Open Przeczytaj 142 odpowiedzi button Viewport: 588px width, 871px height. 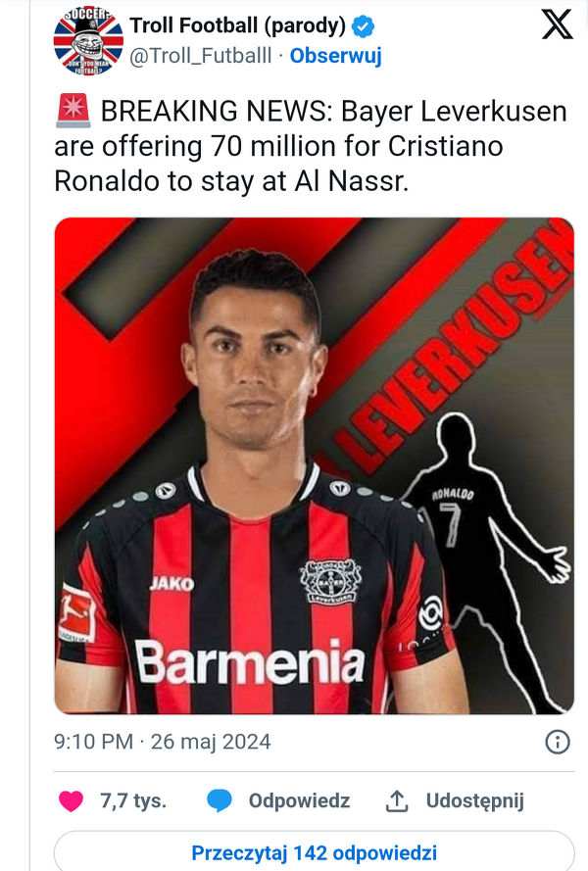click(314, 851)
